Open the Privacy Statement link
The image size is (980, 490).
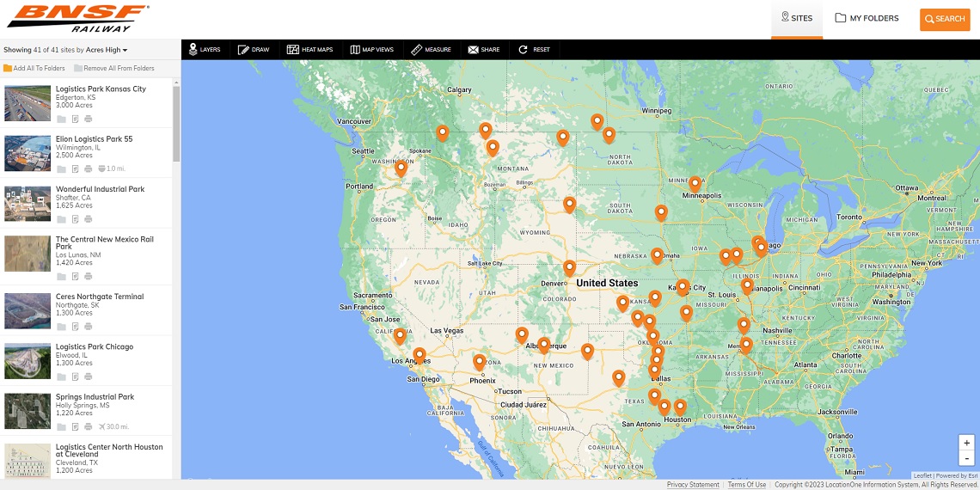[693, 485]
